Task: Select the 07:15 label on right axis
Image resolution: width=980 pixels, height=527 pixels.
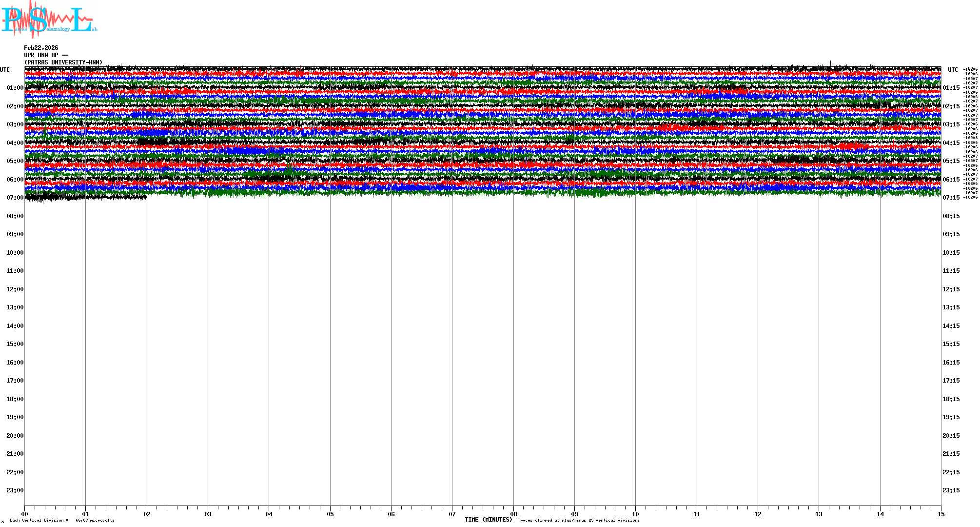Action: pyautogui.click(x=951, y=198)
